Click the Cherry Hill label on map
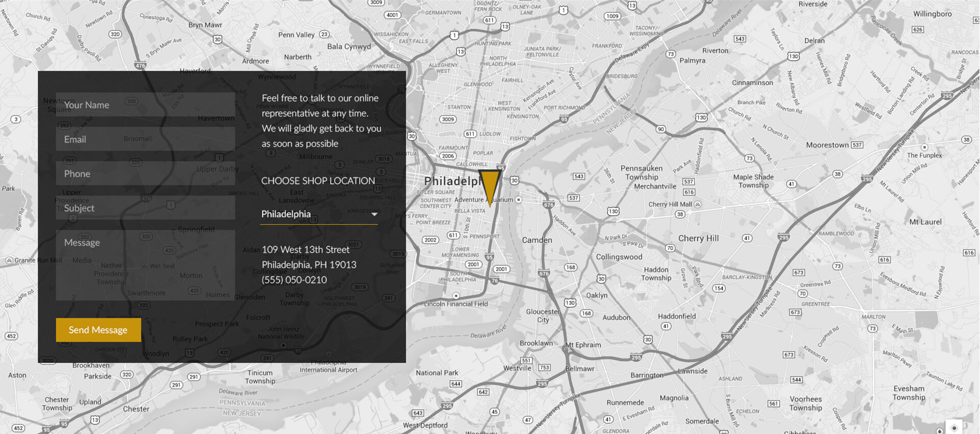Image resolution: width=980 pixels, height=434 pixels. click(698, 238)
